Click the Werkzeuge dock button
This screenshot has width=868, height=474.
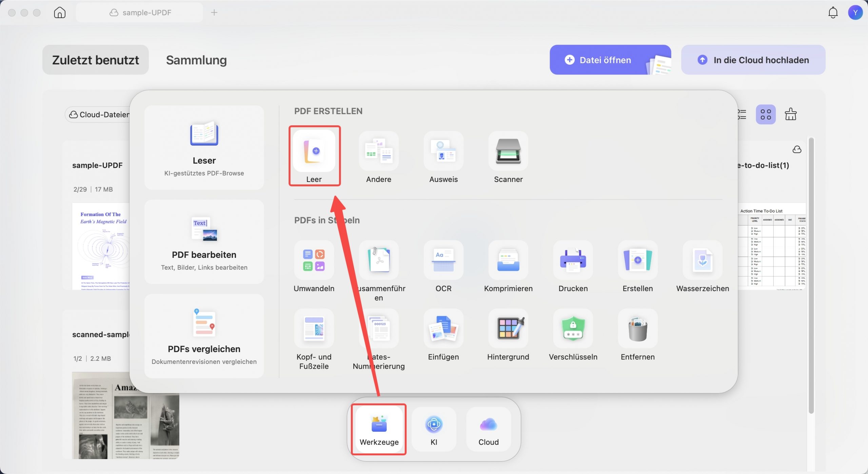click(379, 429)
